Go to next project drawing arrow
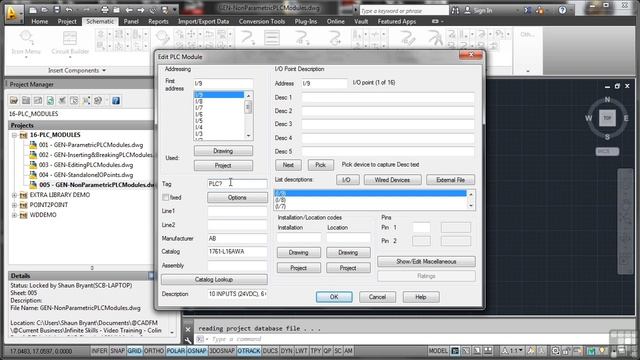The height and width of the screenshot is (360, 640). pos(141,10)
